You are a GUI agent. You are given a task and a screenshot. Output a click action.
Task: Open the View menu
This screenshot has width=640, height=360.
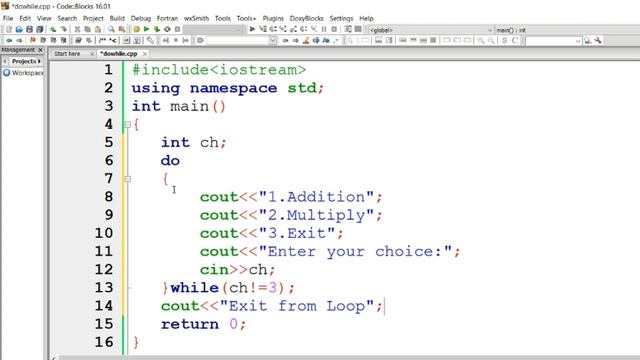(x=44, y=18)
